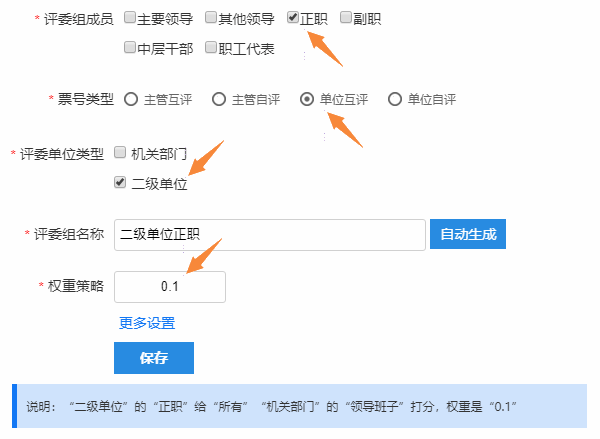Select the 单位自评 radio button
600x439 pixels.
point(395,100)
